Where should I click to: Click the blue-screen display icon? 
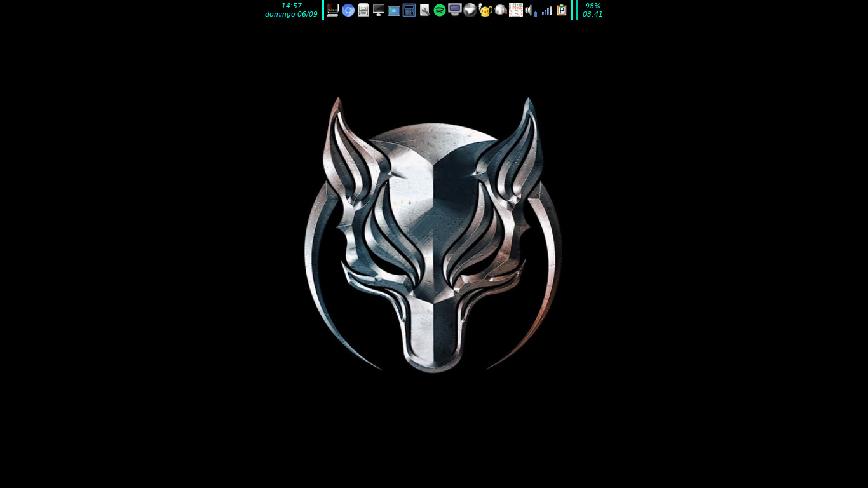pyautogui.click(x=455, y=10)
